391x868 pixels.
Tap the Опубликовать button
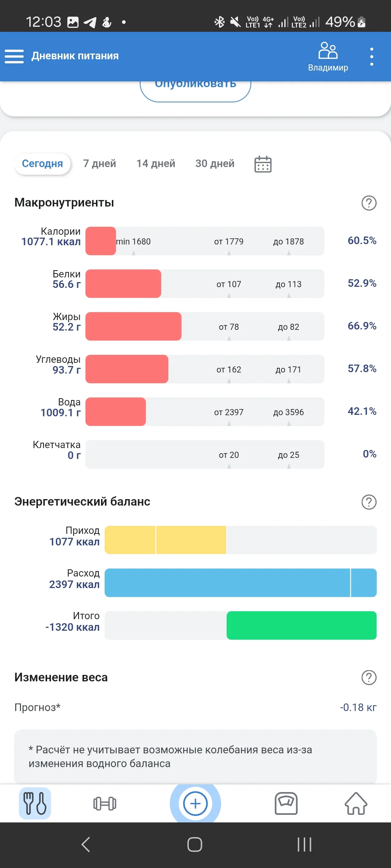pos(195,89)
